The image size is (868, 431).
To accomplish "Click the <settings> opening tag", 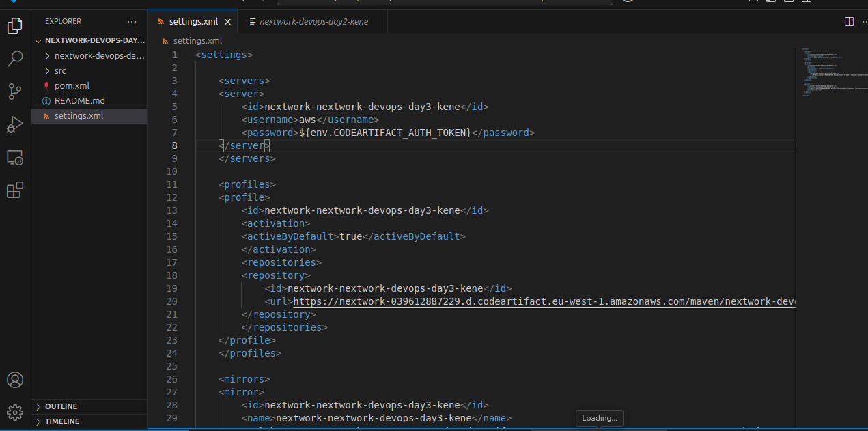I will [x=224, y=55].
